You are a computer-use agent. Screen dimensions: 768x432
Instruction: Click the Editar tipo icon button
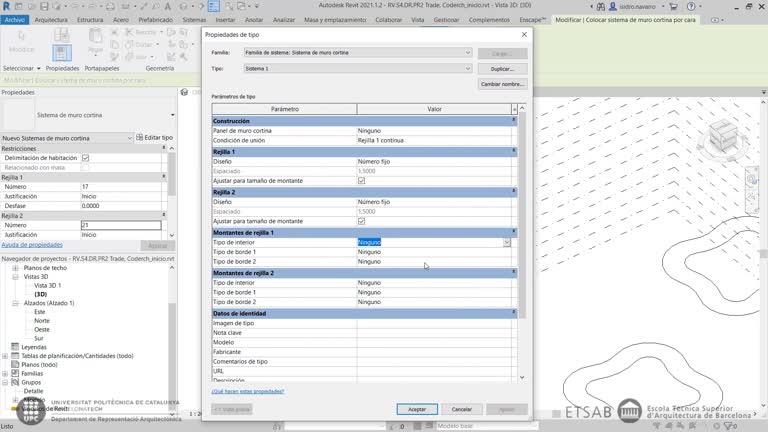pos(140,137)
